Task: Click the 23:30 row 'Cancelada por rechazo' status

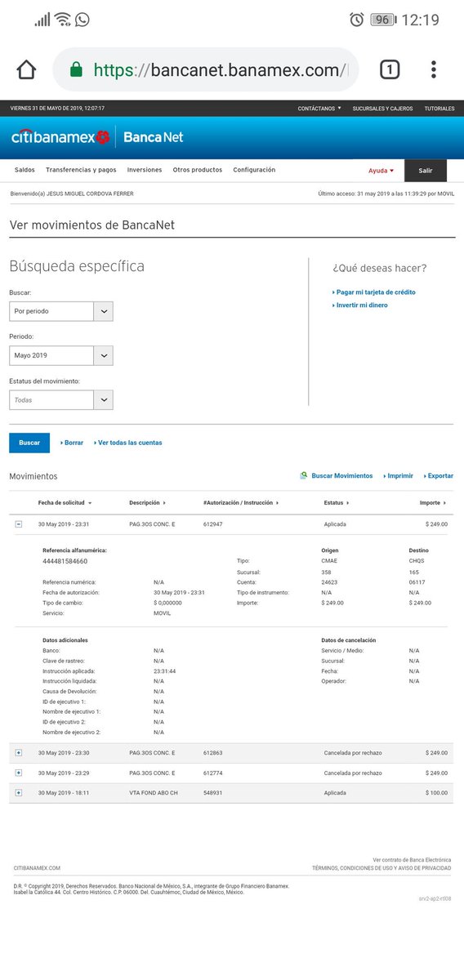Action: point(353,753)
